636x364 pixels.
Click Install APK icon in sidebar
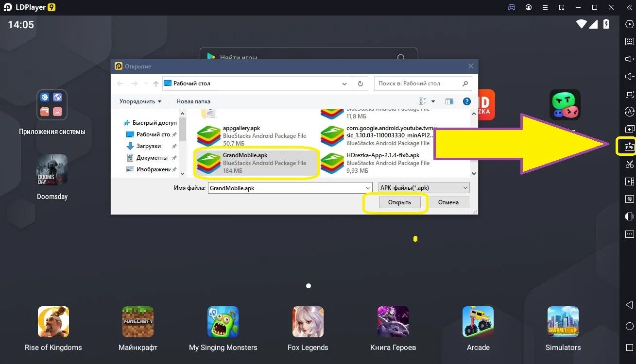click(629, 147)
